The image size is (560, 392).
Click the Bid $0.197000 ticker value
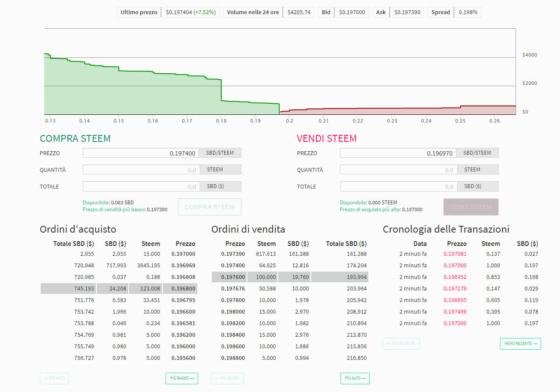pyautogui.click(x=352, y=12)
